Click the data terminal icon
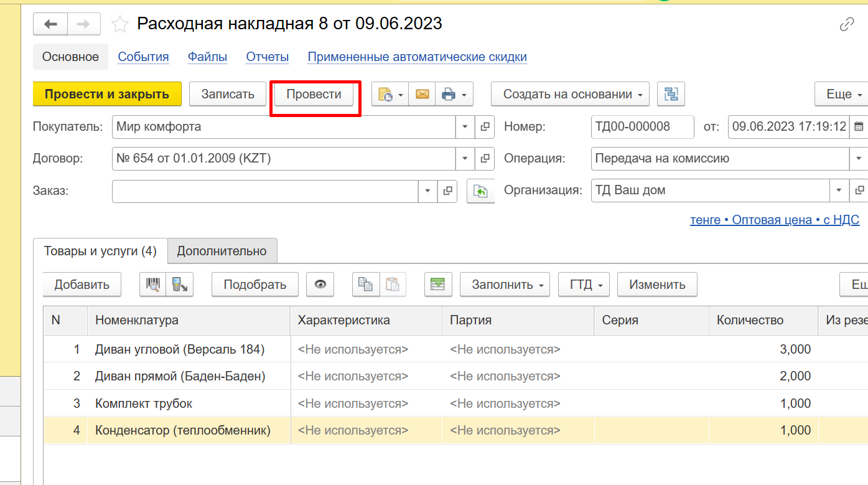Image resolution: width=868 pixels, height=485 pixels. tap(180, 285)
